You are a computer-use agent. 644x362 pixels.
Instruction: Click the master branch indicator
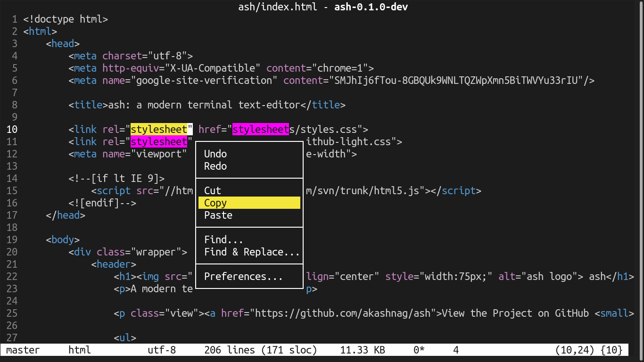click(x=23, y=350)
